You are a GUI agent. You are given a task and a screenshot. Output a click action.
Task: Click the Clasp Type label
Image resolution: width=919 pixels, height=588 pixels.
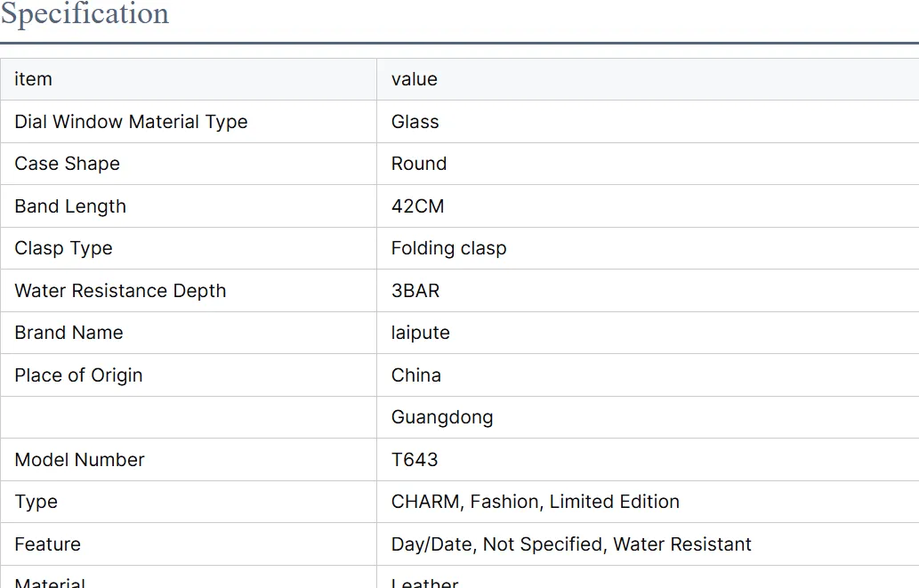click(x=63, y=248)
